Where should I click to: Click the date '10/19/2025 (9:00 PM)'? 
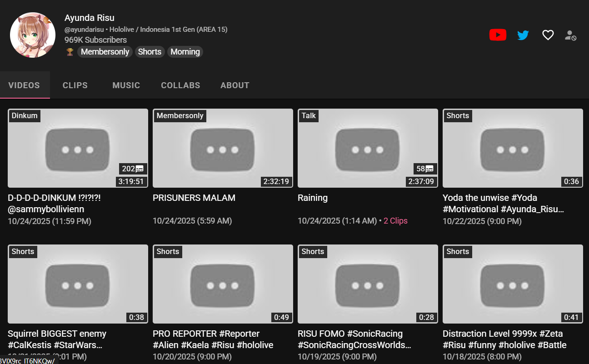[337, 357]
